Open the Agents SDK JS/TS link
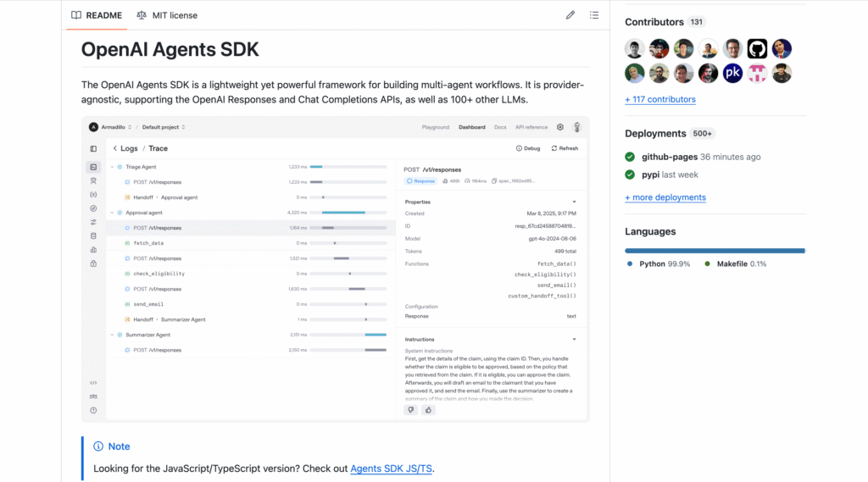Viewport: 868px width, 482px height. [x=391, y=468]
